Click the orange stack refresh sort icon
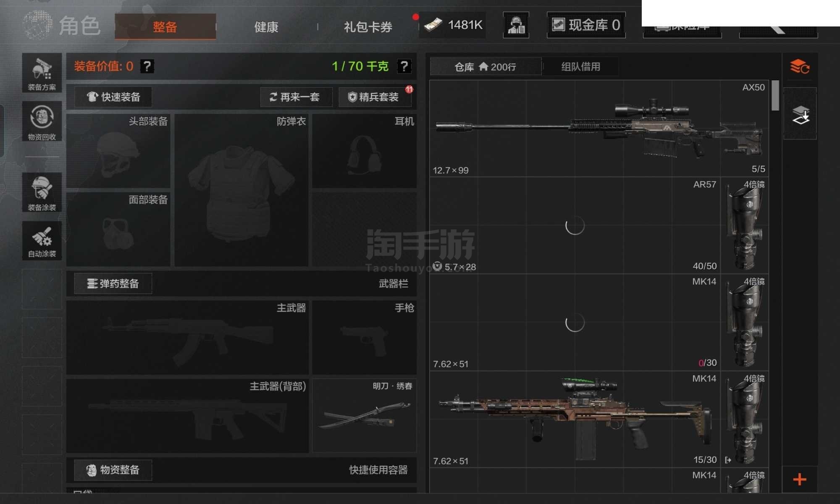Screen dimensions: 840x504 click(x=800, y=67)
